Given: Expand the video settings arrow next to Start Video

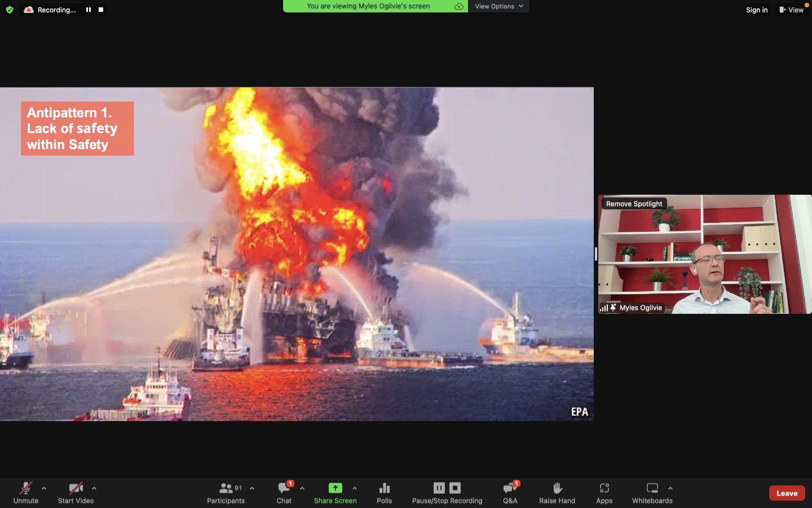Looking at the screenshot, I should (94, 488).
